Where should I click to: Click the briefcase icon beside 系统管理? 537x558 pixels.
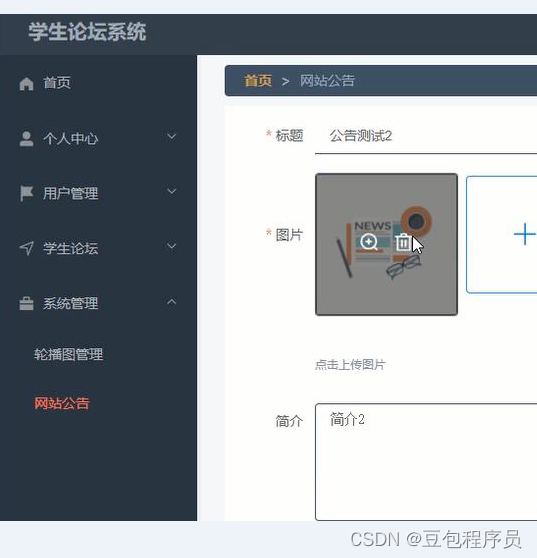point(26,303)
